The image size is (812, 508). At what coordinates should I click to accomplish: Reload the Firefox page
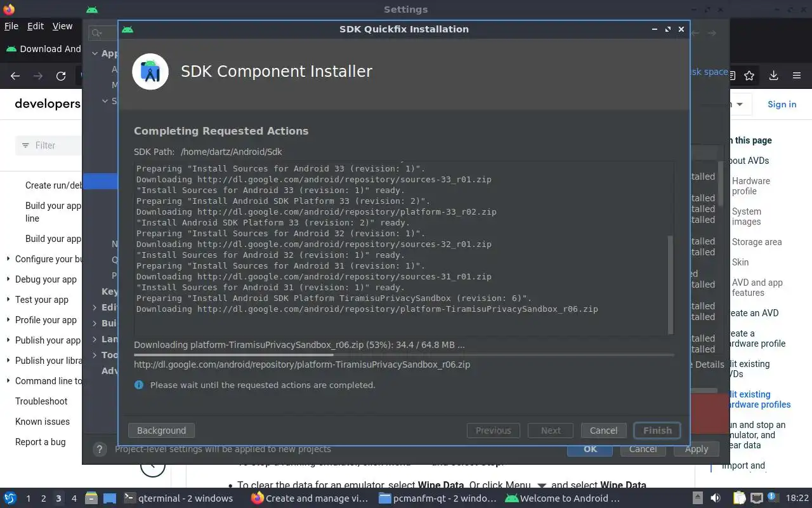(61, 76)
